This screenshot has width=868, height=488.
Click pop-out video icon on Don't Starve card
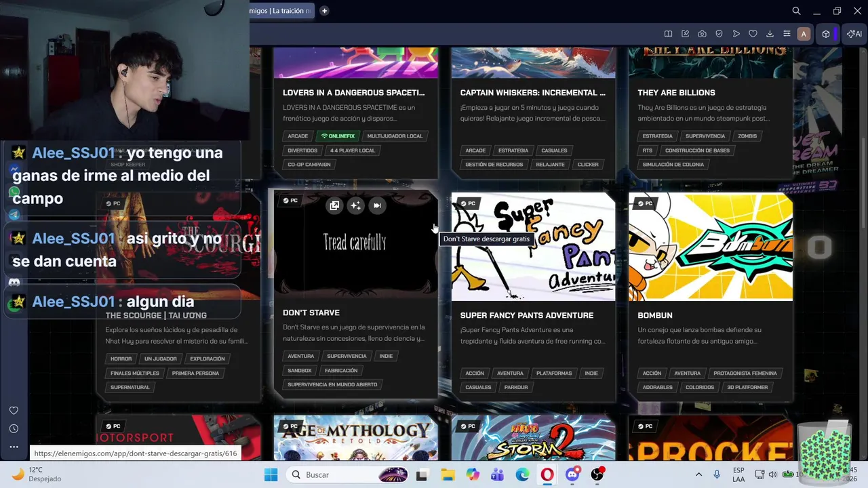tap(334, 205)
